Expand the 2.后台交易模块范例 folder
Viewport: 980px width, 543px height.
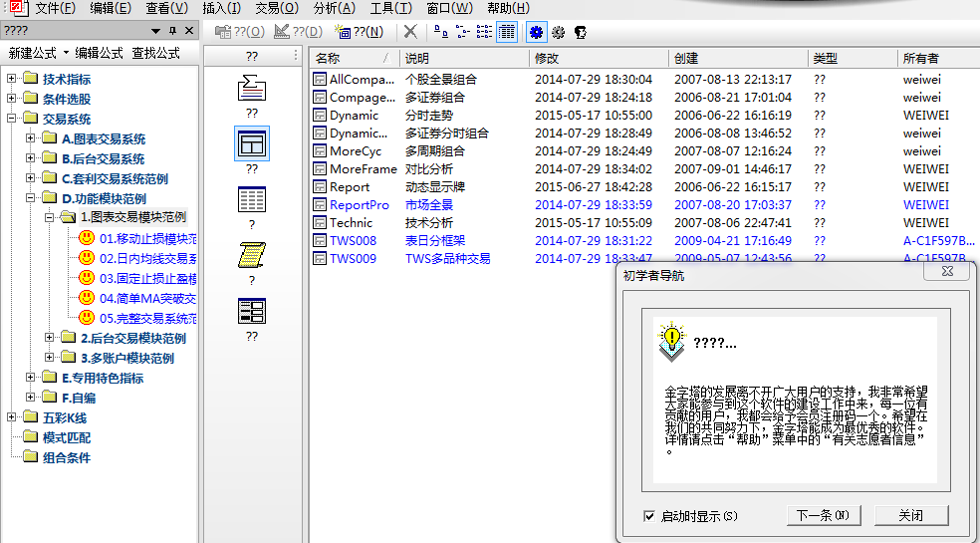tap(50, 339)
